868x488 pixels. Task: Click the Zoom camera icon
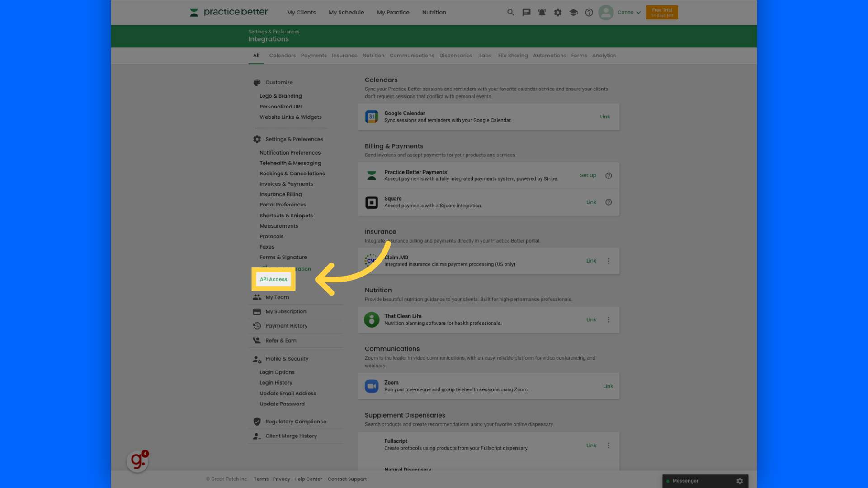tap(372, 386)
